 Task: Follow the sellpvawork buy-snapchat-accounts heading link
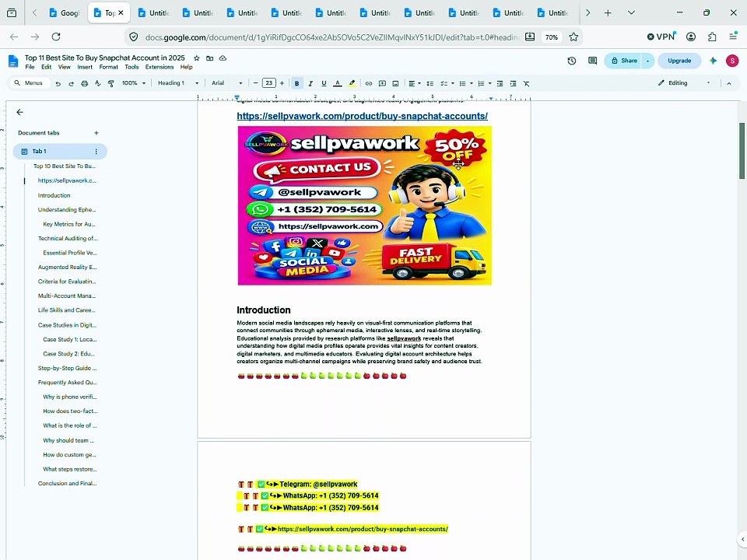[x=362, y=116]
